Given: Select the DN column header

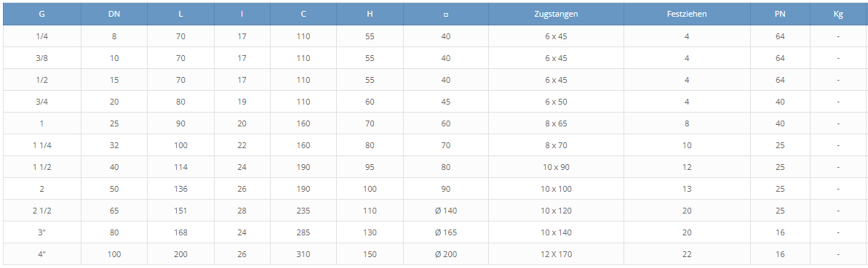Looking at the screenshot, I should coord(114,15).
